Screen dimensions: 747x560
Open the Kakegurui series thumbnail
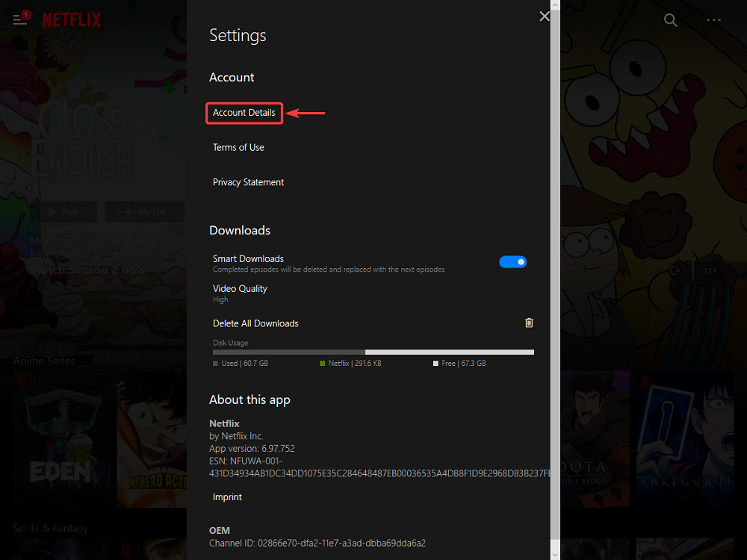point(680,441)
